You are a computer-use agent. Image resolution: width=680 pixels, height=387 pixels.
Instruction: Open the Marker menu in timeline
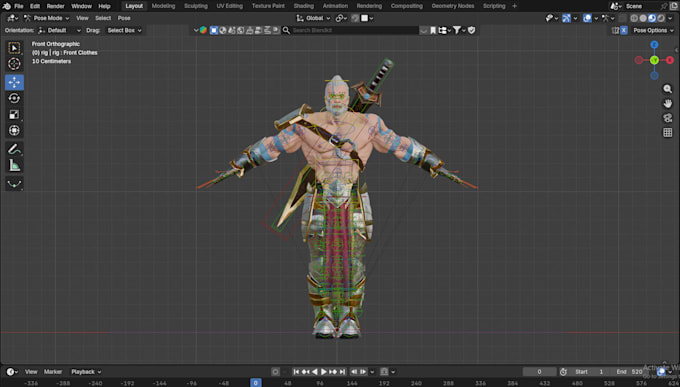53,372
